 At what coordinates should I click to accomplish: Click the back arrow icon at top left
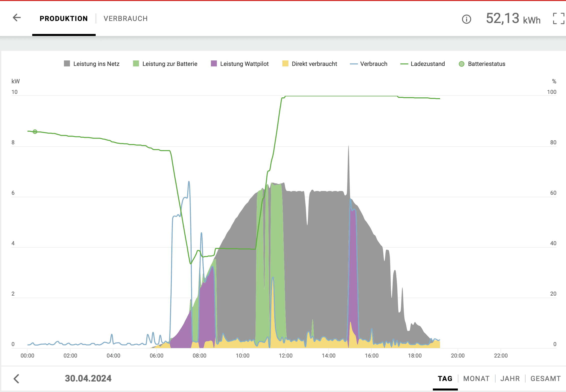(17, 18)
